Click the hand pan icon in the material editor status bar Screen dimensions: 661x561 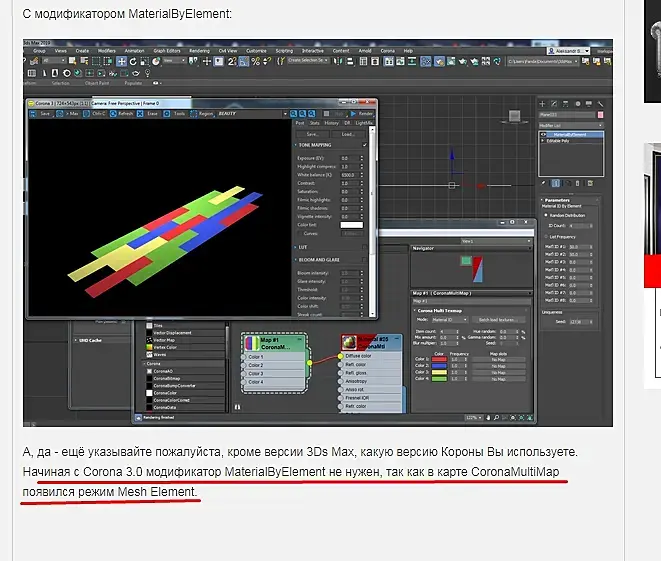pyautogui.click(x=488, y=418)
